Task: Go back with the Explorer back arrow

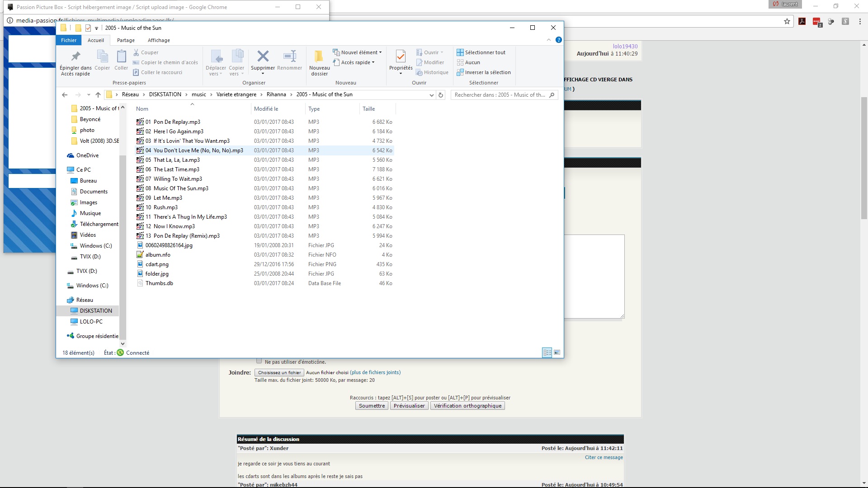Action: [x=65, y=95]
